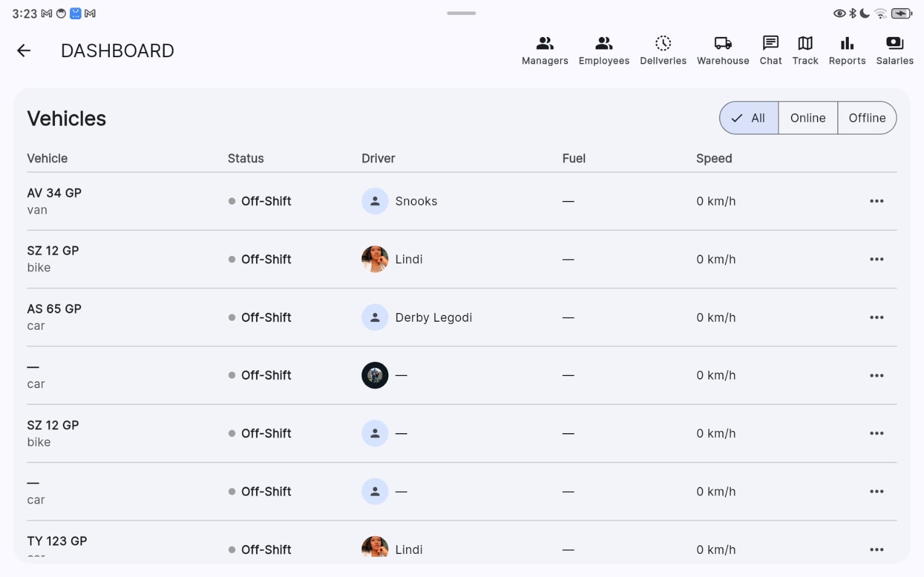Viewport: 924px width, 577px height.
Task: Open more options for TY 123 GP row
Action: click(x=876, y=550)
